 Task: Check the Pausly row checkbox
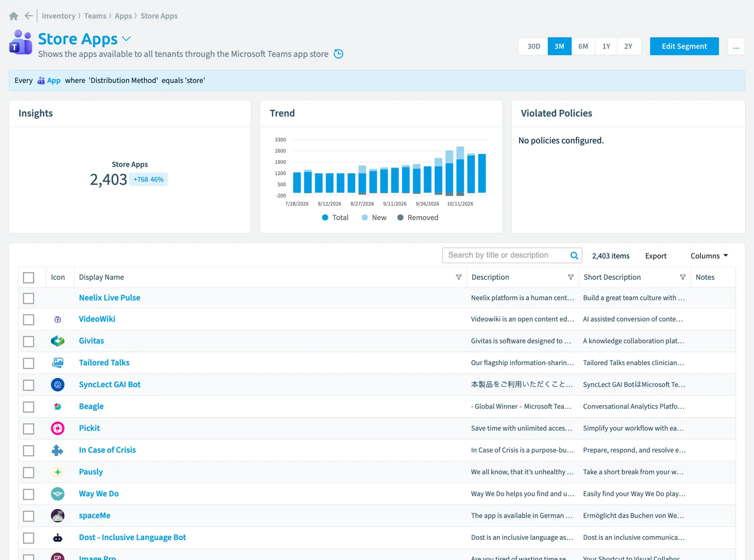coord(29,472)
